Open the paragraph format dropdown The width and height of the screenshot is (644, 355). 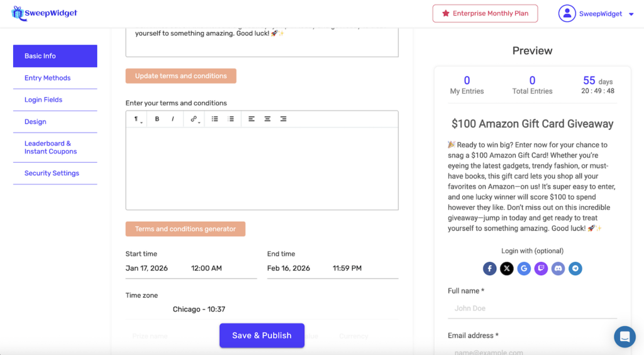click(136, 119)
